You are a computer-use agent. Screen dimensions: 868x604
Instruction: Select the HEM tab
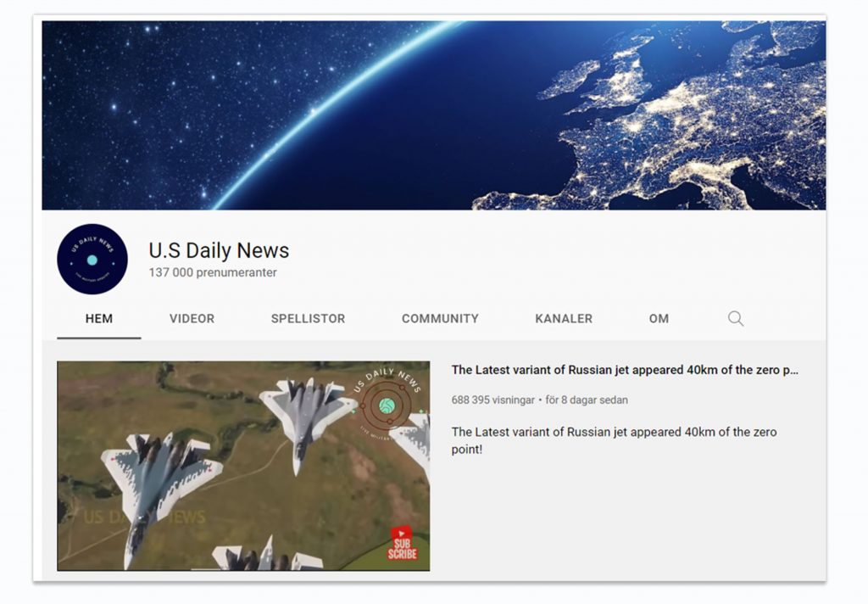pyautogui.click(x=99, y=319)
